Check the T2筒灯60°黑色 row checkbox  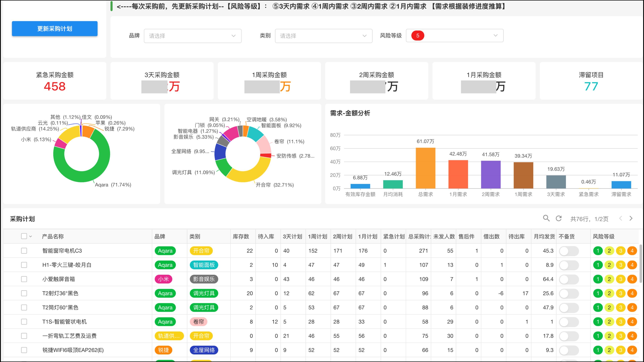click(24, 308)
